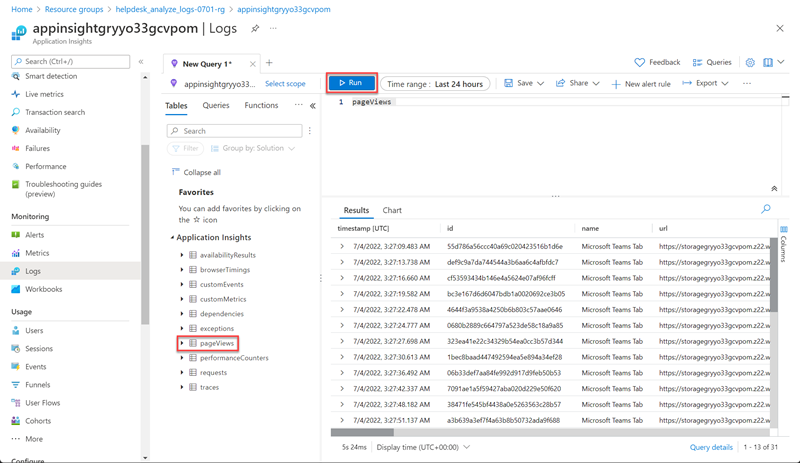The height and width of the screenshot is (463, 800).
Task: Select the traces table
Action: point(209,387)
